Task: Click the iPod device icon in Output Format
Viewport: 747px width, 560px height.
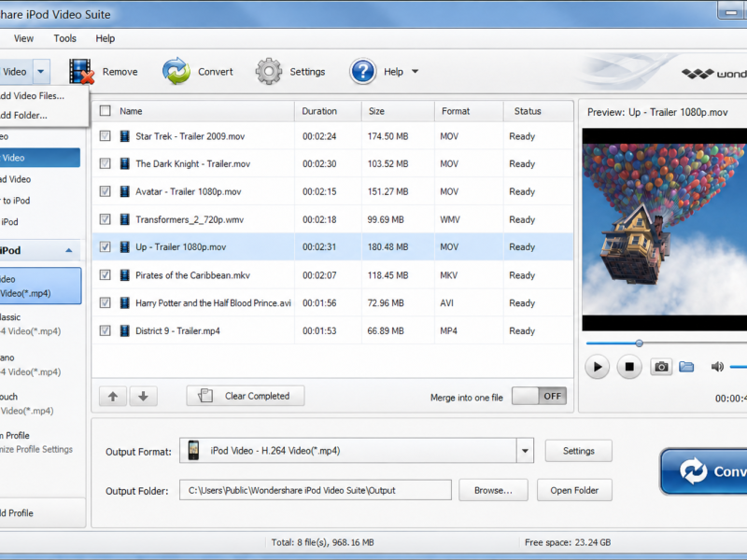Action: (x=193, y=451)
